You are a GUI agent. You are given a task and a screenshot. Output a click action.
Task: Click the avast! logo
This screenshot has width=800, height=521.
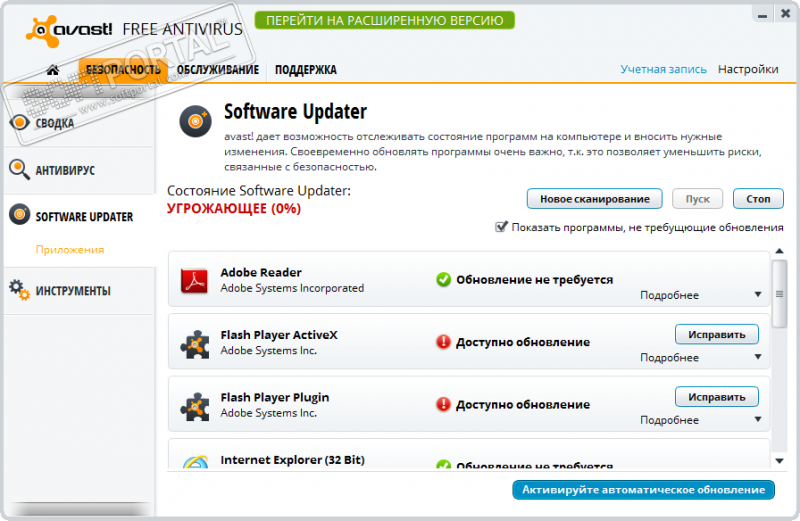pos(69,30)
